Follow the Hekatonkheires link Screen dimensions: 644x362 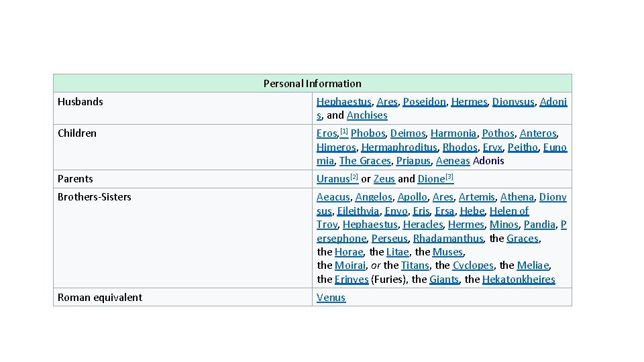[x=519, y=280]
